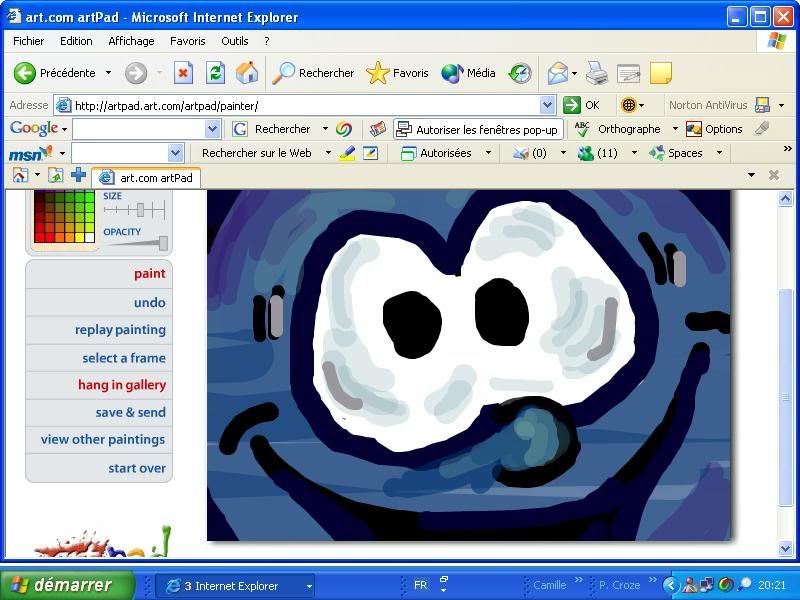Expand the Précédente history arrow
Image resolution: width=800 pixels, height=600 pixels.
[108, 73]
